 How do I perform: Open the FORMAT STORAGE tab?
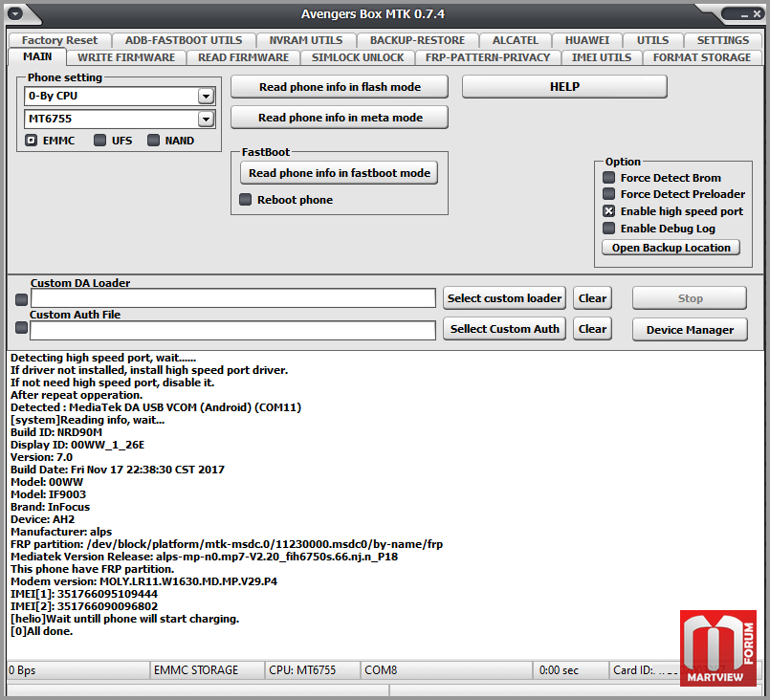coord(702,57)
